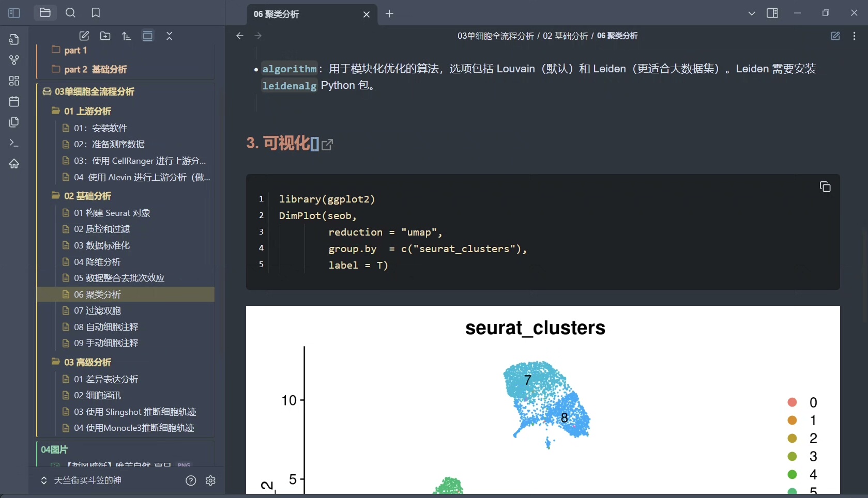868x498 pixels.
Task: Toggle the left sidebar collapse icon
Action: [x=14, y=13]
